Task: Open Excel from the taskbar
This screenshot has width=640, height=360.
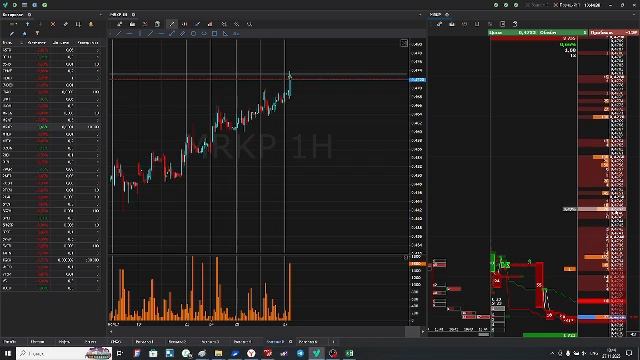Action: pyautogui.click(x=349, y=353)
